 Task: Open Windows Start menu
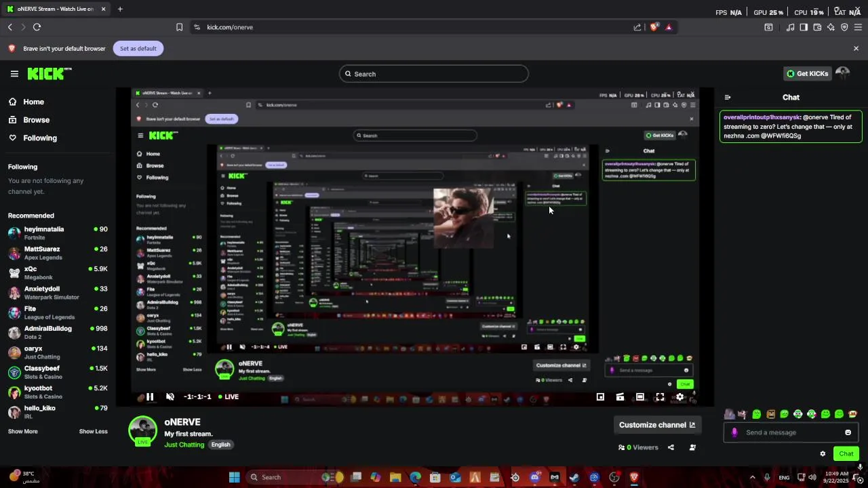234,477
